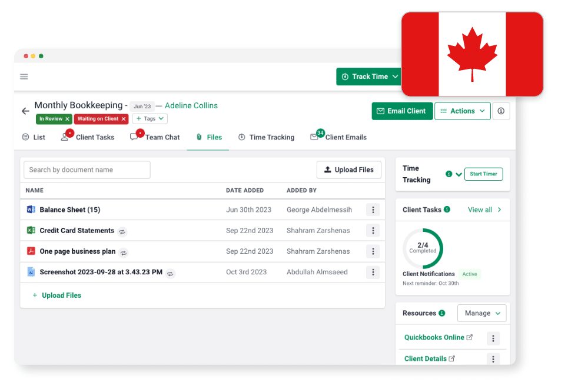Screen dimensions: 568x392
Task: Switch to the Client Tasks tab
Action: [88, 137]
